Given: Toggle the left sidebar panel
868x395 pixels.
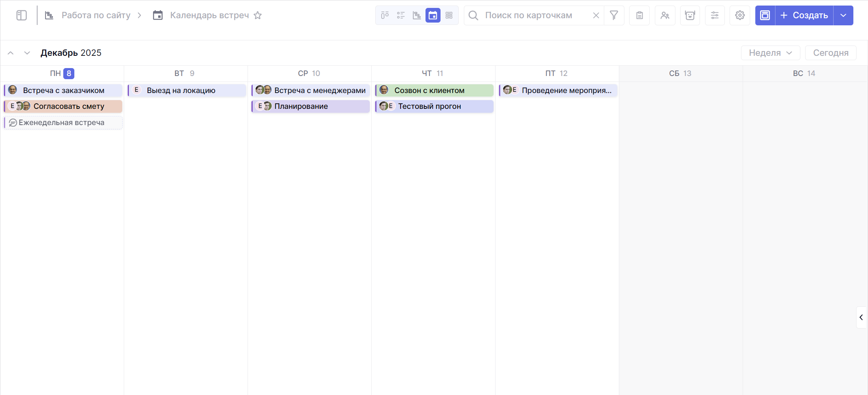Looking at the screenshot, I should (21, 15).
